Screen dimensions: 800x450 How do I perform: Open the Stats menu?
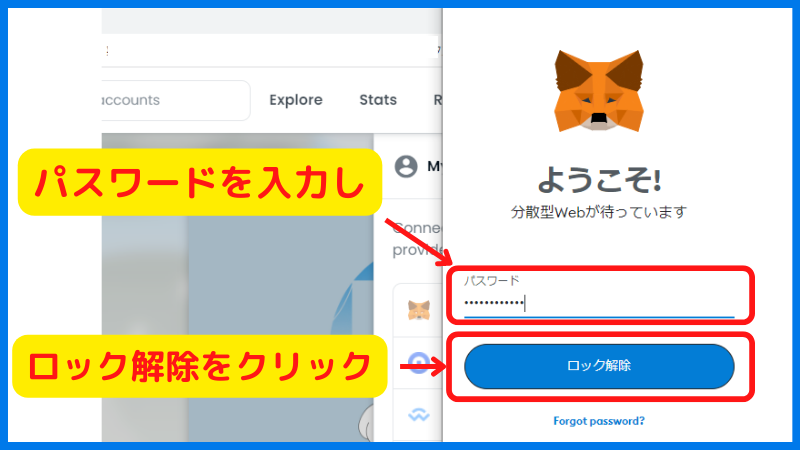(x=378, y=100)
